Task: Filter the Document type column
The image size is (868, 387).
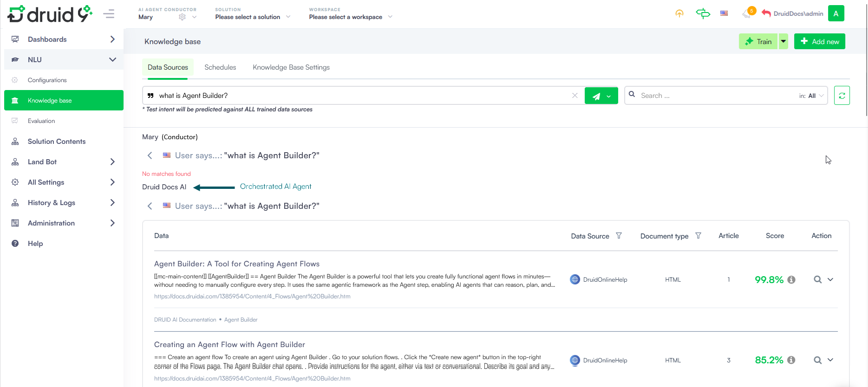Action: pos(698,236)
